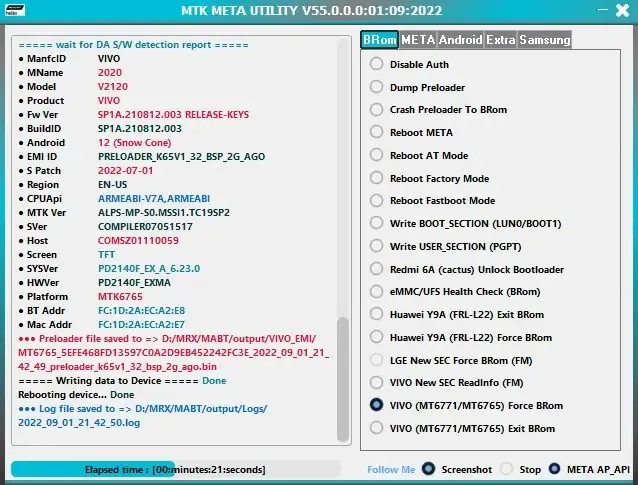Switch to the BRom tab
This screenshot has height=485, width=638.
[x=379, y=39]
